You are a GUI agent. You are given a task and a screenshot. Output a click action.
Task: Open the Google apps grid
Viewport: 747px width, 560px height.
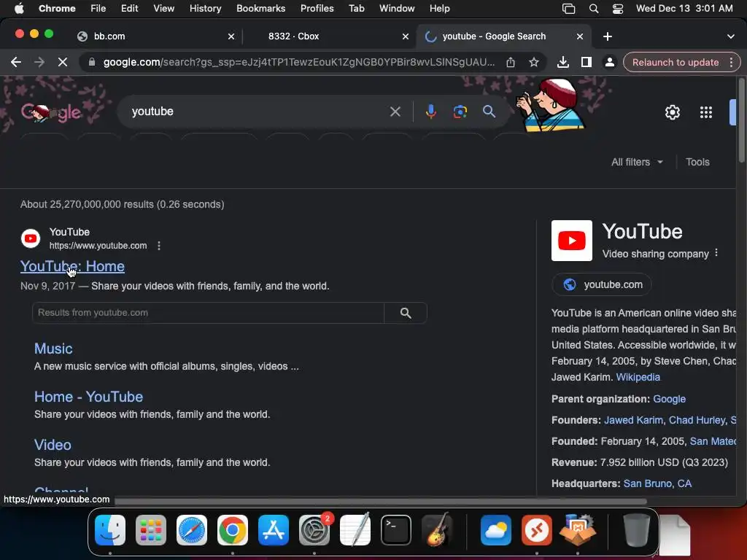coord(705,112)
